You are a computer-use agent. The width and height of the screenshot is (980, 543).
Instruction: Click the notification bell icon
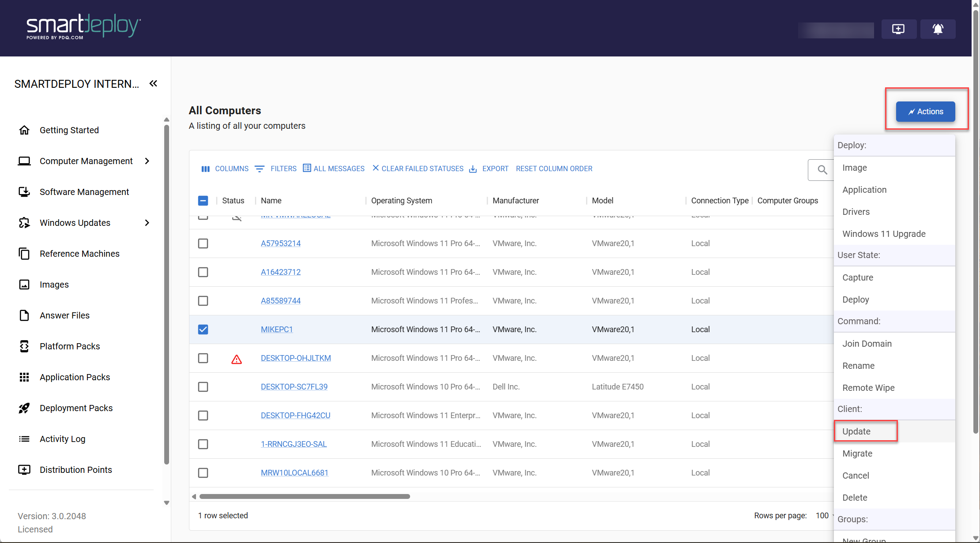938,29
